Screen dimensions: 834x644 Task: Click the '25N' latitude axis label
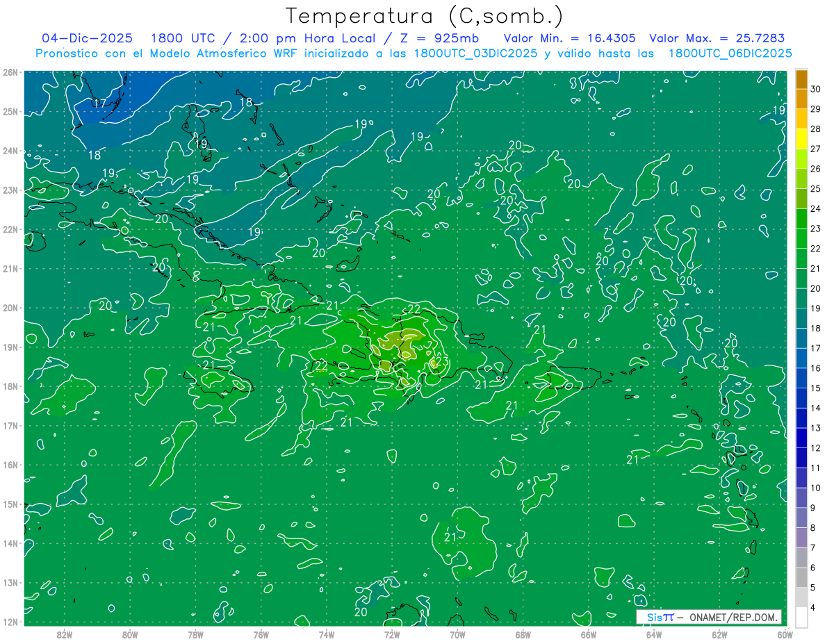pos(10,112)
